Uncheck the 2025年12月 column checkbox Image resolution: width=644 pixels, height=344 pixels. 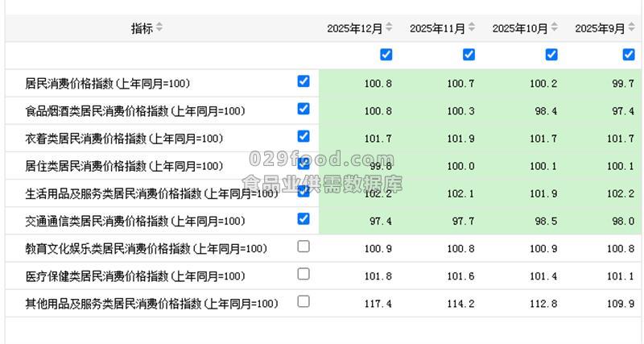386,55
